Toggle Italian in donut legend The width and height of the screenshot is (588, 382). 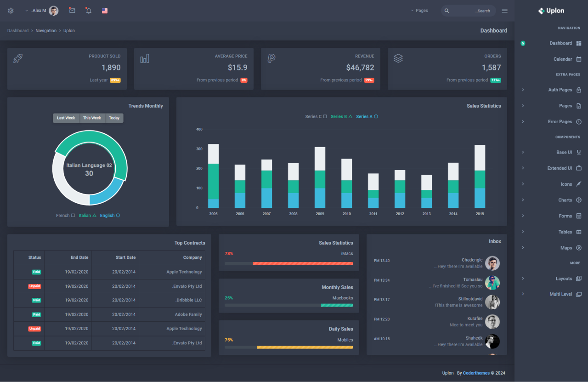tap(87, 216)
